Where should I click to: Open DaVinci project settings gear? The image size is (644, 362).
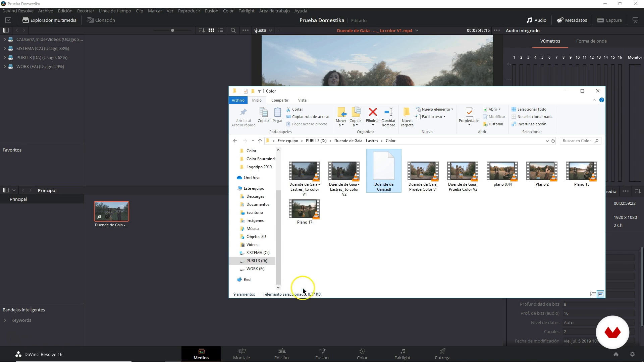pos(632,354)
